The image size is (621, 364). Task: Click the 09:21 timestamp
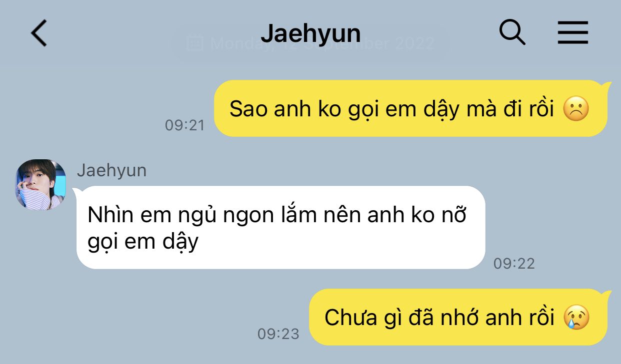pos(185,125)
